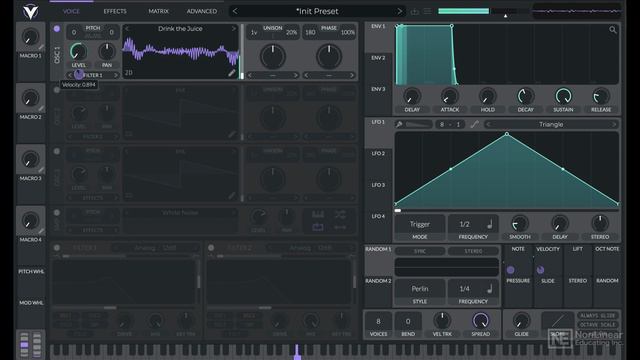This screenshot has height=360, width=640.
Task: Toggle the ALWAYS GLIDE option
Action: pyautogui.click(x=598, y=316)
